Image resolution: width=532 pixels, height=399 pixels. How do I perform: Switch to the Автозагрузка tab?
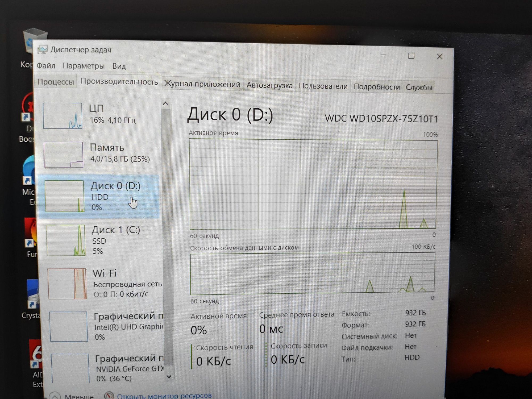point(269,85)
